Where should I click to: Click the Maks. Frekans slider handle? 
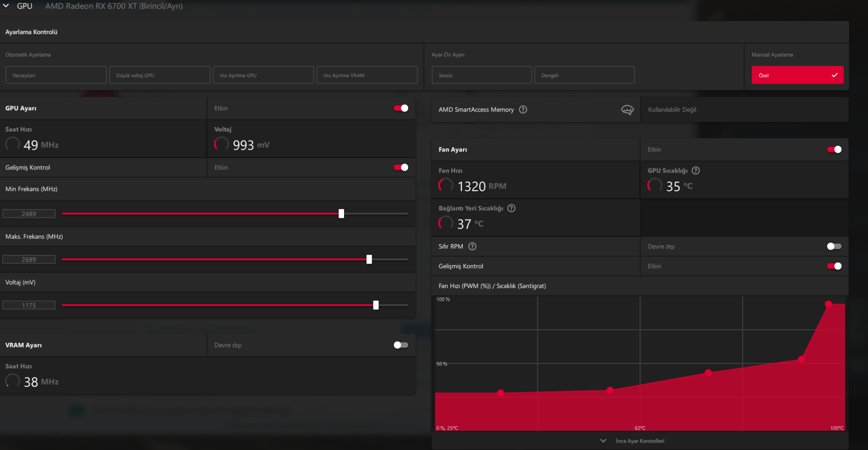pos(369,259)
